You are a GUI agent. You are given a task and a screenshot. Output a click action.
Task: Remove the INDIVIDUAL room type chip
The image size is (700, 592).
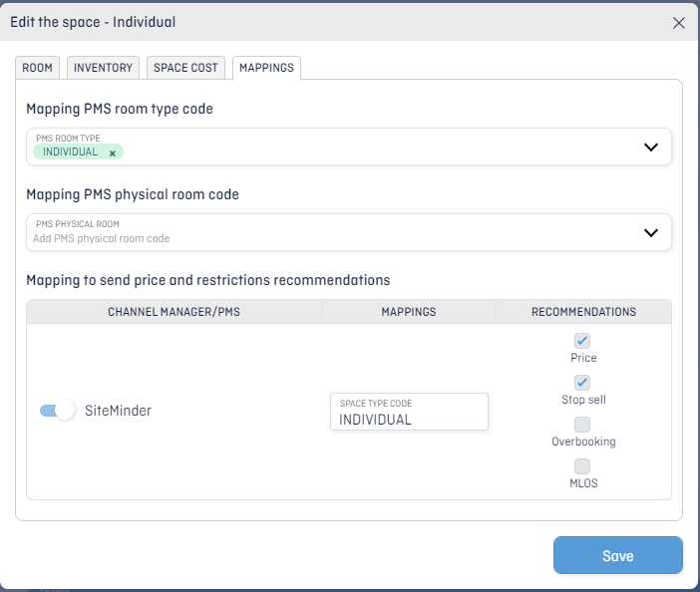point(113,152)
